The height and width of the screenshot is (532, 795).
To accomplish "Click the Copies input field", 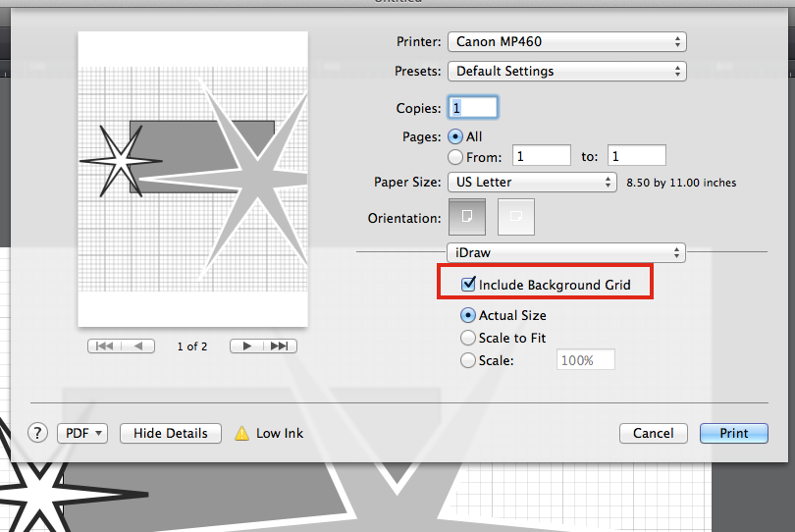I will click(472, 108).
